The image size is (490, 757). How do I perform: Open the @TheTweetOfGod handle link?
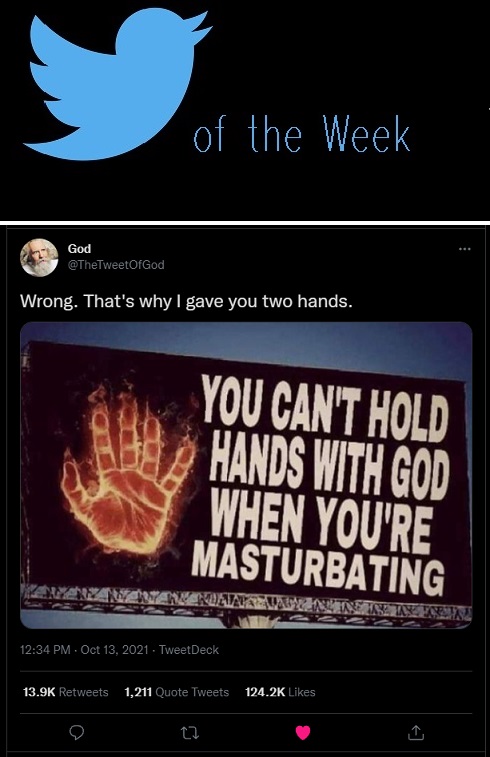coord(116,265)
